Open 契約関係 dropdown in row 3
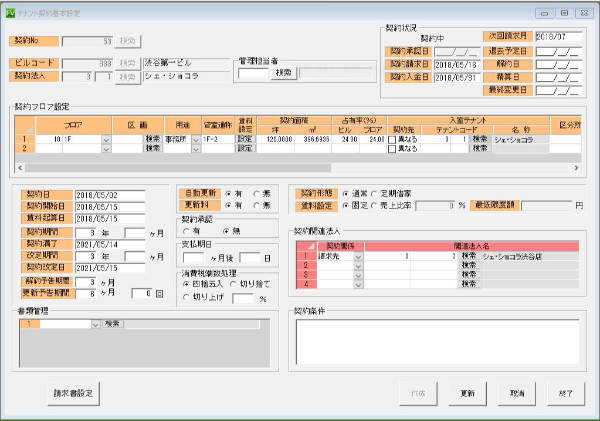The height and width of the screenshot is (421, 600). click(x=359, y=275)
